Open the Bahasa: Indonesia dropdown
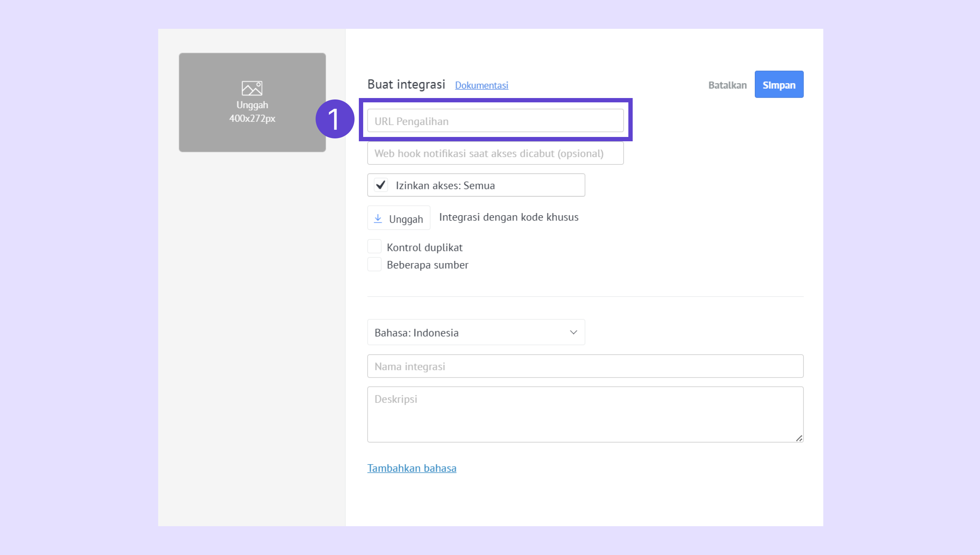This screenshot has width=980, height=555. point(476,332)
